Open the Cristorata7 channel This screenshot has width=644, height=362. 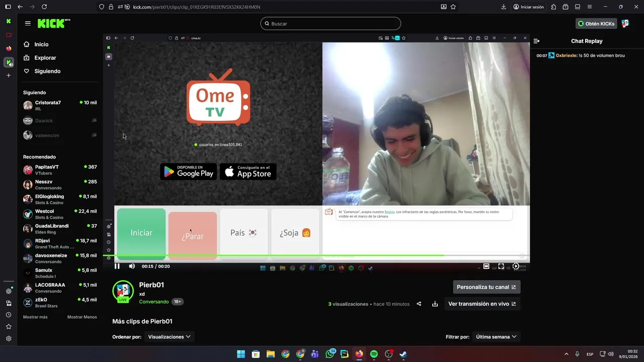[59, 106]
